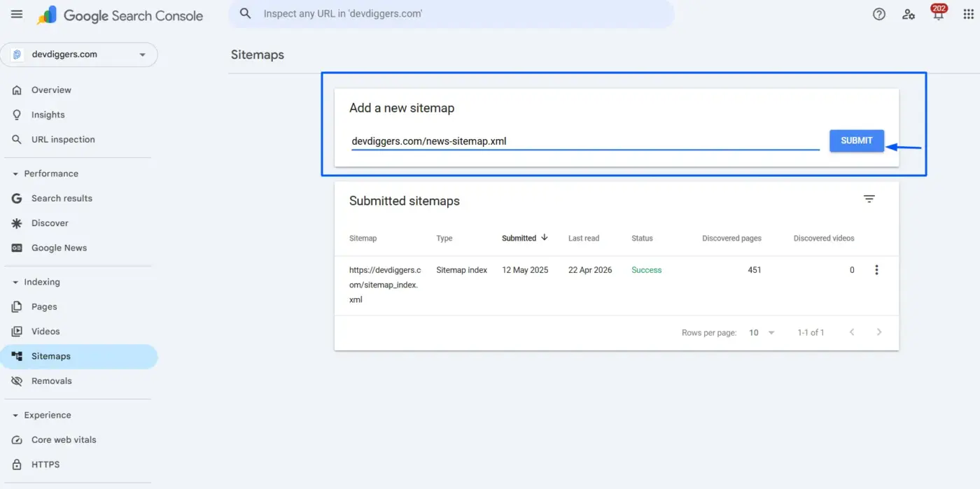Click the Search results Google G icon
This screenshot has width=980, height=489.
pos(17,199)
